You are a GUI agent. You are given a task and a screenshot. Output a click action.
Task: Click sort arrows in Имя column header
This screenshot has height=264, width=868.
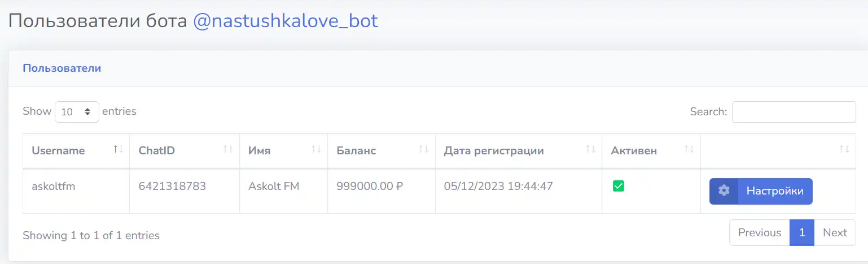(316, 149)
